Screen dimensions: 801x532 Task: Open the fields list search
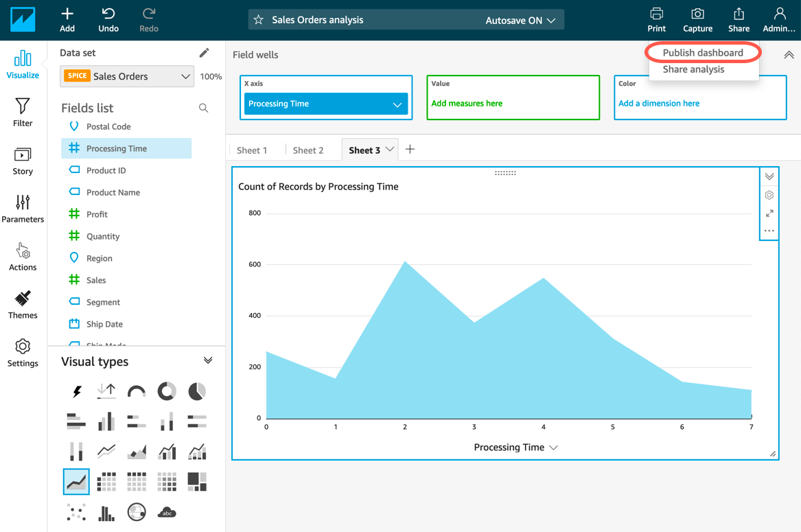pyautogui.click(x=203, y=108)
